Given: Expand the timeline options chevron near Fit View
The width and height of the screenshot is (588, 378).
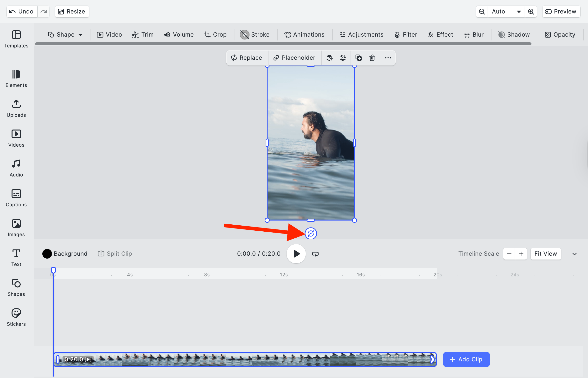Looking at the screenshot, I should pyautogui.click(x=574, y=254).
